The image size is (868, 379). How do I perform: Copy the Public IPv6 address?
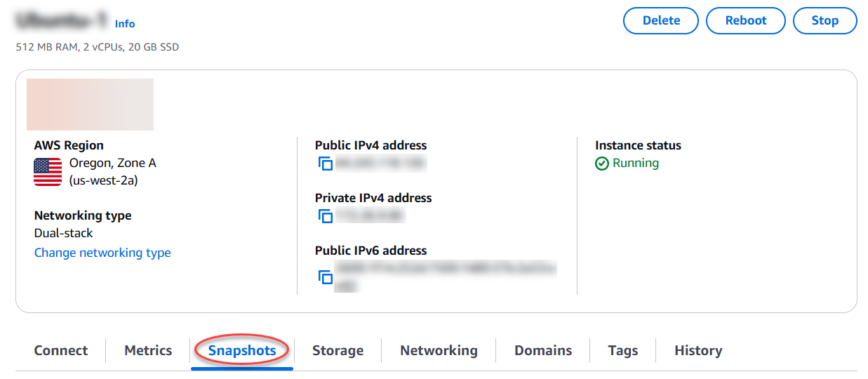coord(325,277)
